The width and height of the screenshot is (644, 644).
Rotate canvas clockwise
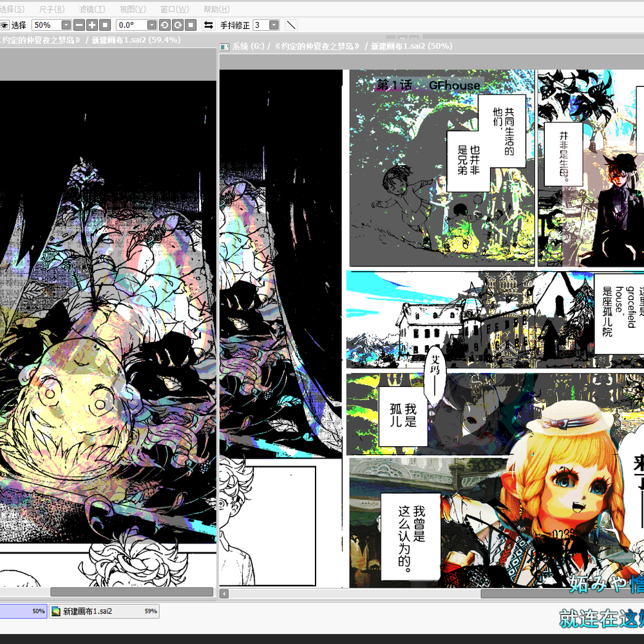click(178, 25)
